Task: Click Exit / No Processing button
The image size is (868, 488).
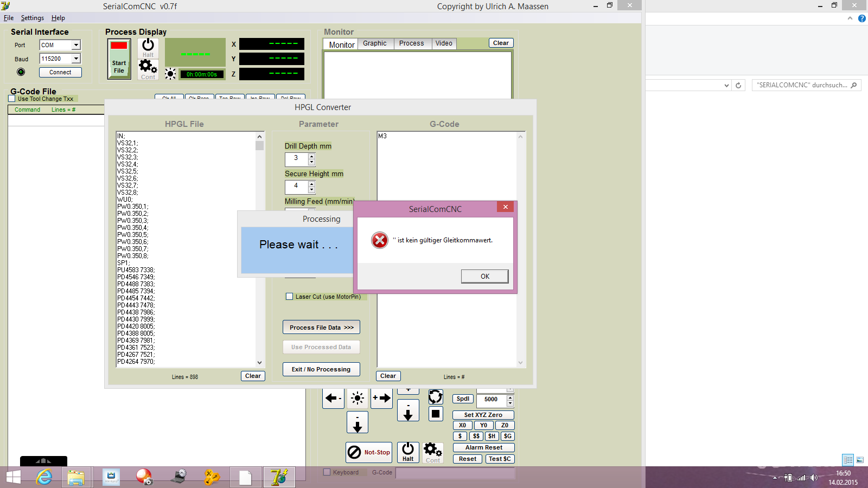Action: (321, 369)
